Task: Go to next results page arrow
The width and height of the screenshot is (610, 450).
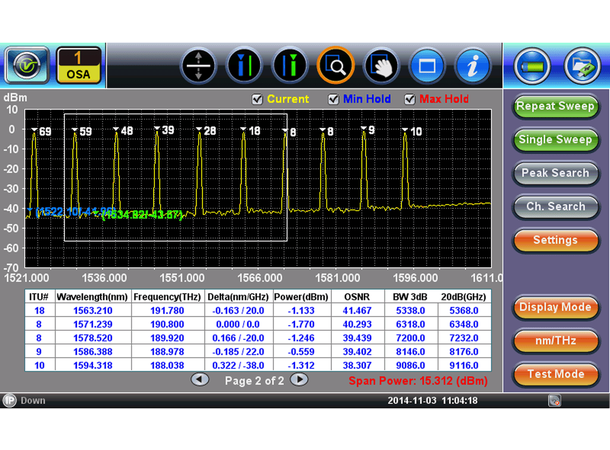Action: [299, 379]
